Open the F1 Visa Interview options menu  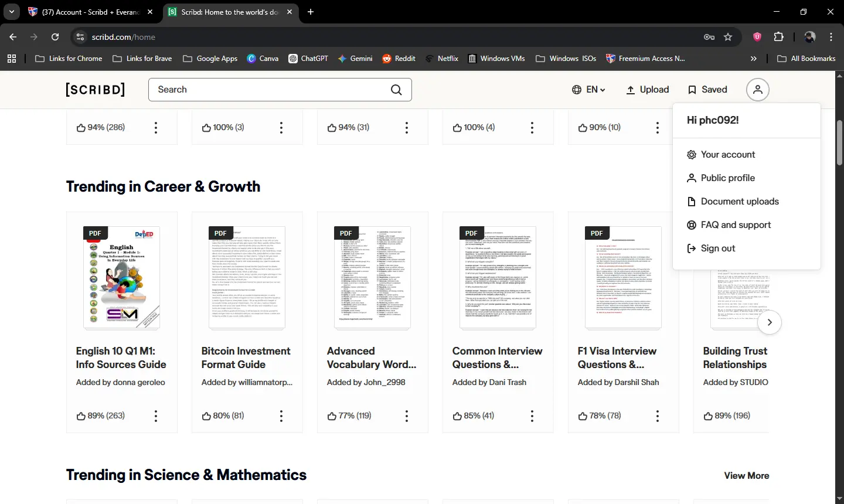point(658,416)
